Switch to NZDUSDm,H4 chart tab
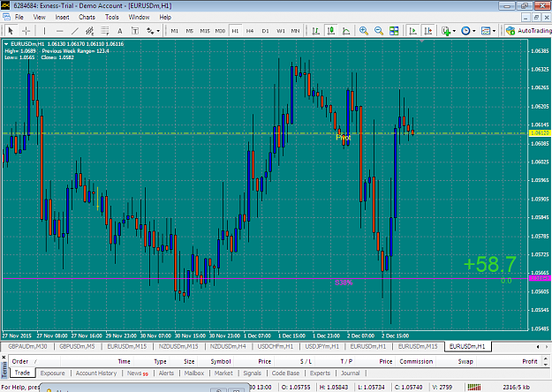This screenshot has width=552, height=392. [228, 346]
